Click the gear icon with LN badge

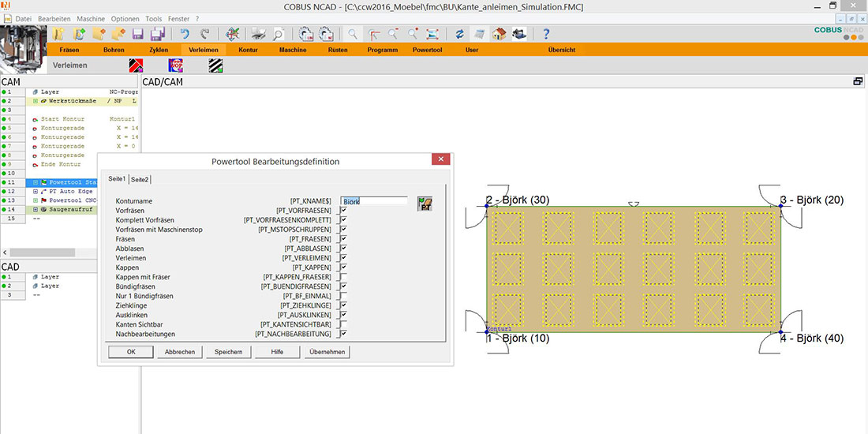point(305,34)
